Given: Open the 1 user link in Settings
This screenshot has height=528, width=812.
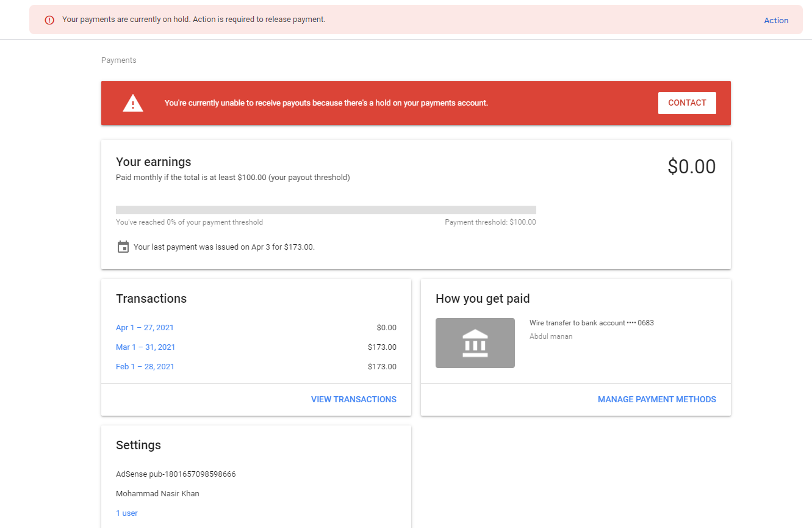Looking at the screenshot, I should coord(127,513).
